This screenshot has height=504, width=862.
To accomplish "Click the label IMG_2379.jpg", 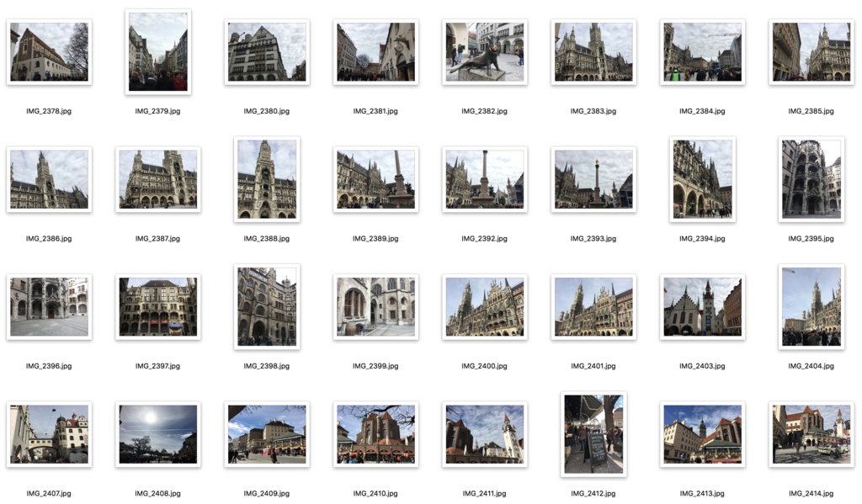I will (x=157, y=111).
